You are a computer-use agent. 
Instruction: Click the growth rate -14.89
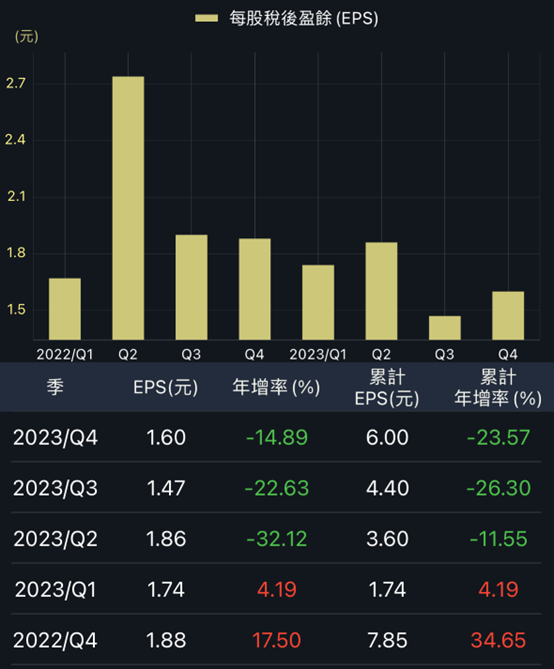click(x=277, y=438)
